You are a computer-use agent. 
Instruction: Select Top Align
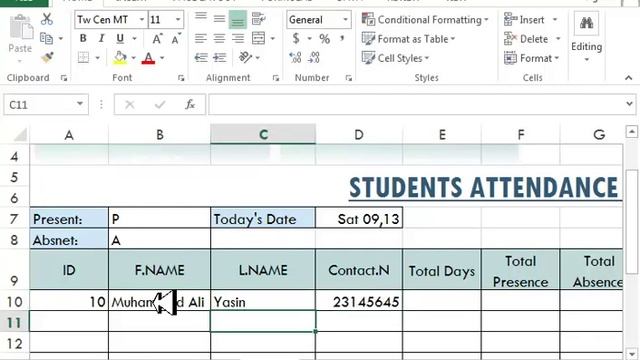[200, 18]
